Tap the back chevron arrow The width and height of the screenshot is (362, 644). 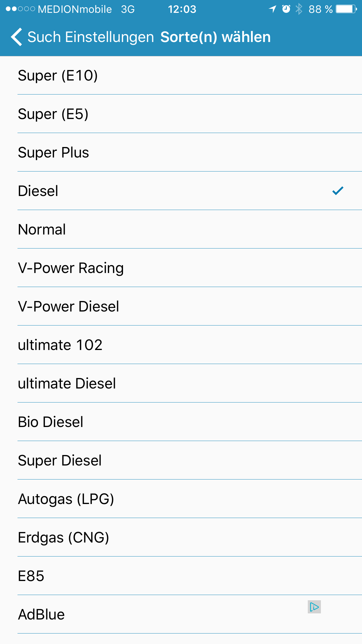click(17, 37)
